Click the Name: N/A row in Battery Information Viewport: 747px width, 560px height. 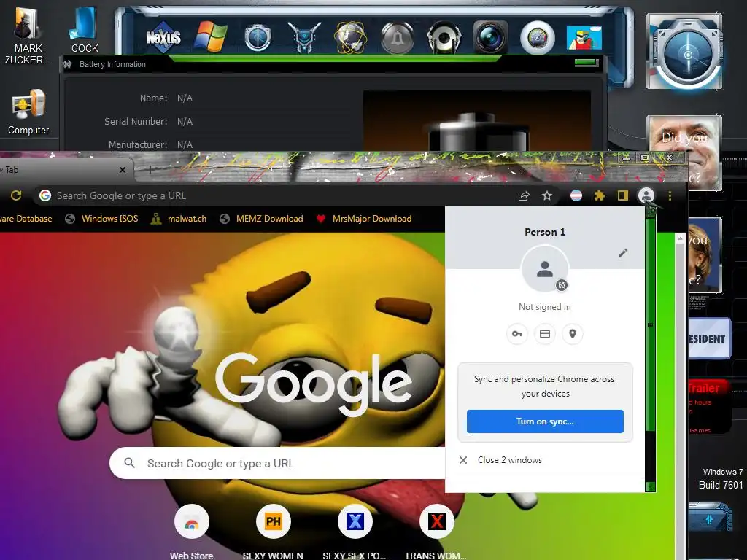pos(166,98)
